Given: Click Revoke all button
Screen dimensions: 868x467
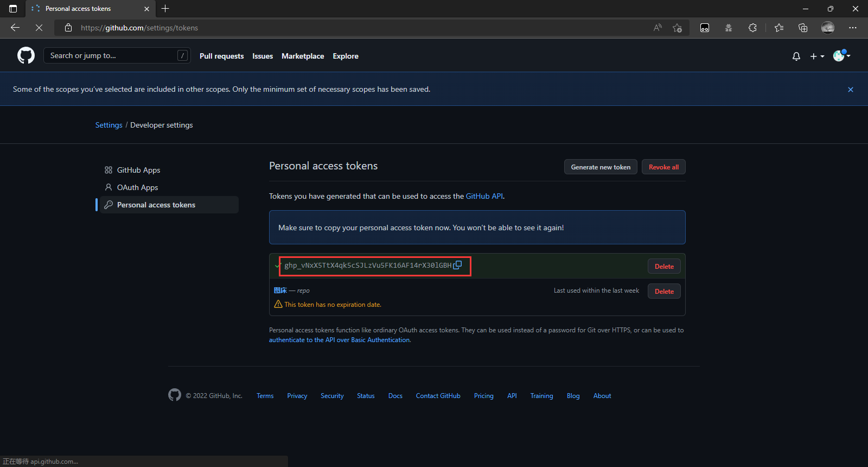Looking at the screenshot, I should coord(663,167).
